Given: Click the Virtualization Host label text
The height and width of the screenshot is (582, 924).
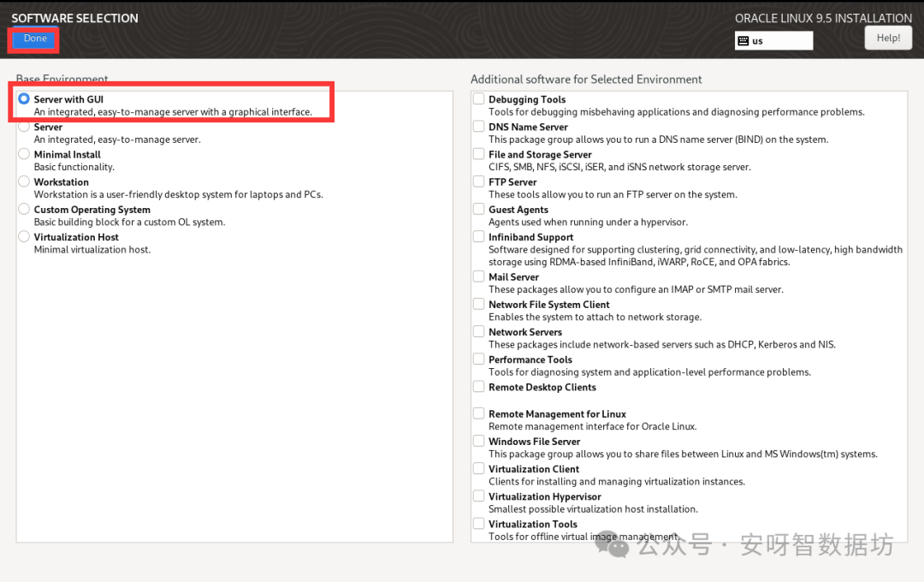Looking at the screenshot, I should tap(76, 237).
